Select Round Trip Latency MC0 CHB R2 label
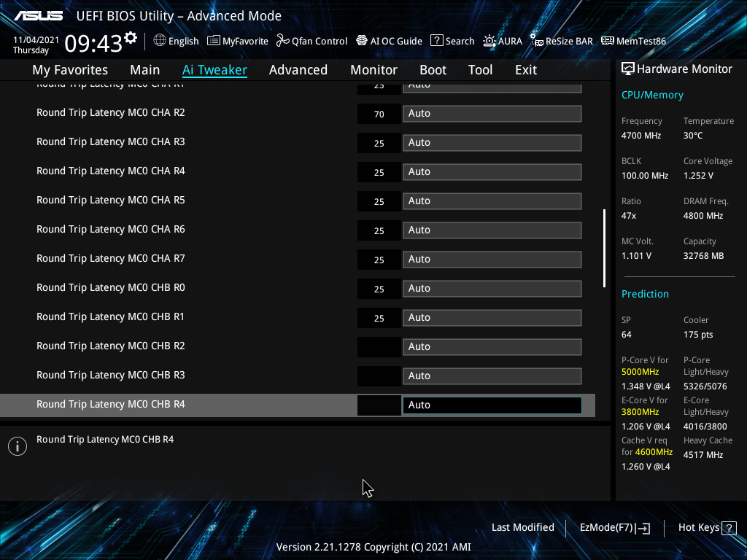 point(111,346)
